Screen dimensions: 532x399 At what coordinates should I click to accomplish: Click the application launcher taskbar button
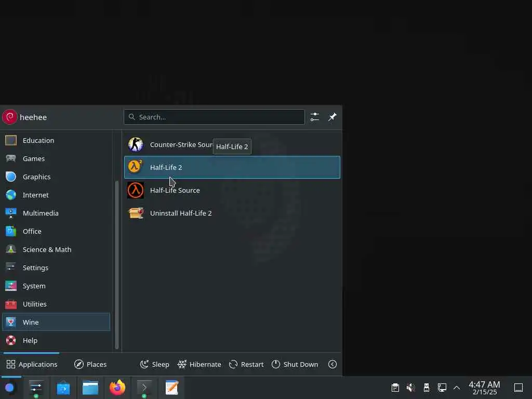[9, 388]
